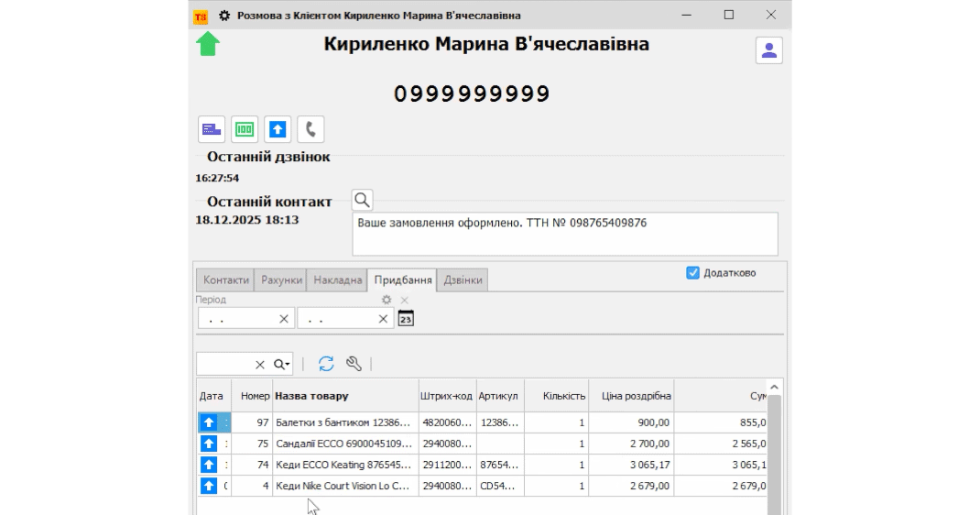Viewport: 980px width, 515px height.
Task: Clear the second period date field
Action: [x=383, y=319]
